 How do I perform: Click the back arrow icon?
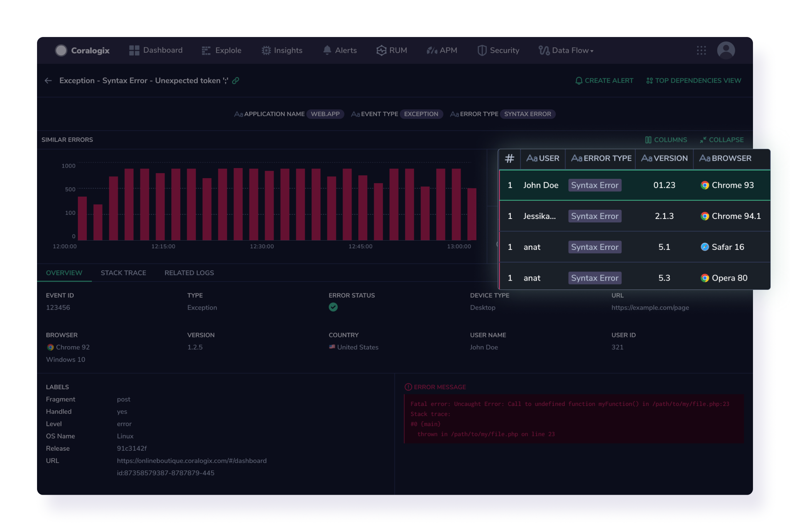[x=48, y=81]
